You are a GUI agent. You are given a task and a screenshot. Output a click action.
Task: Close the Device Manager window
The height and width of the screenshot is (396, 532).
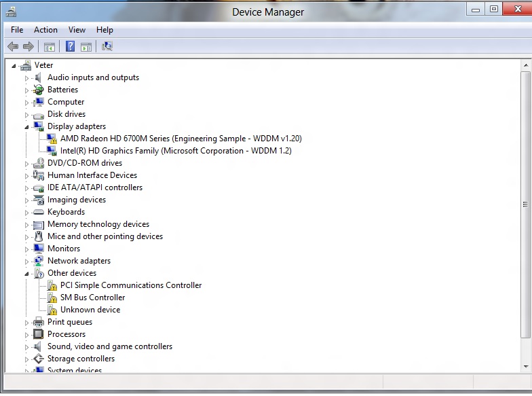[517, 10]
